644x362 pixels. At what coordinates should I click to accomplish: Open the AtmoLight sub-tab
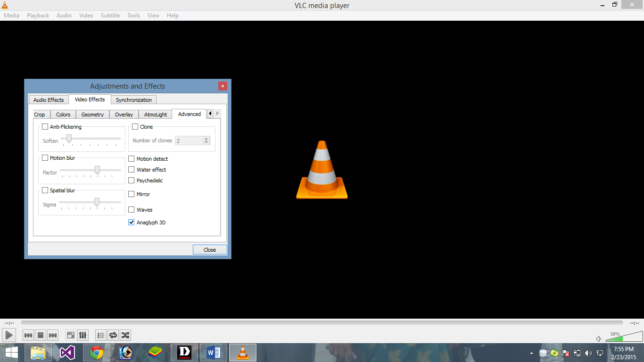pyautogui.click(x=156, y=115)
